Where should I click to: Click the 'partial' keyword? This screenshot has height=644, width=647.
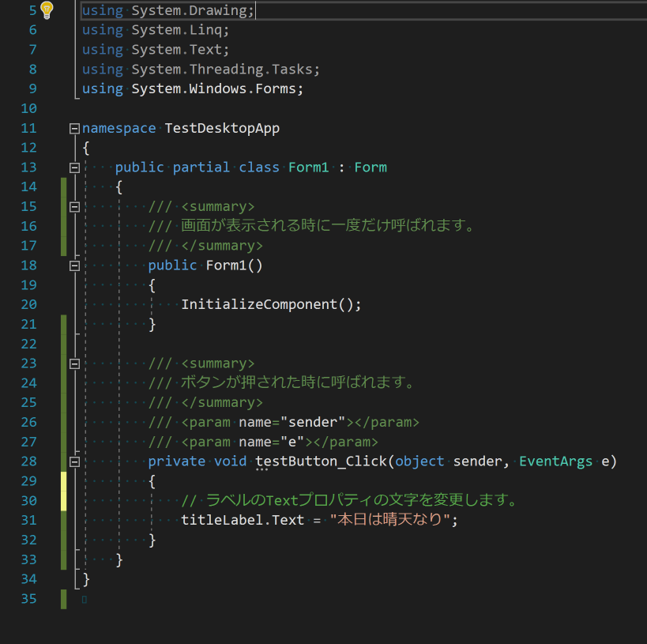pos(201,168)
